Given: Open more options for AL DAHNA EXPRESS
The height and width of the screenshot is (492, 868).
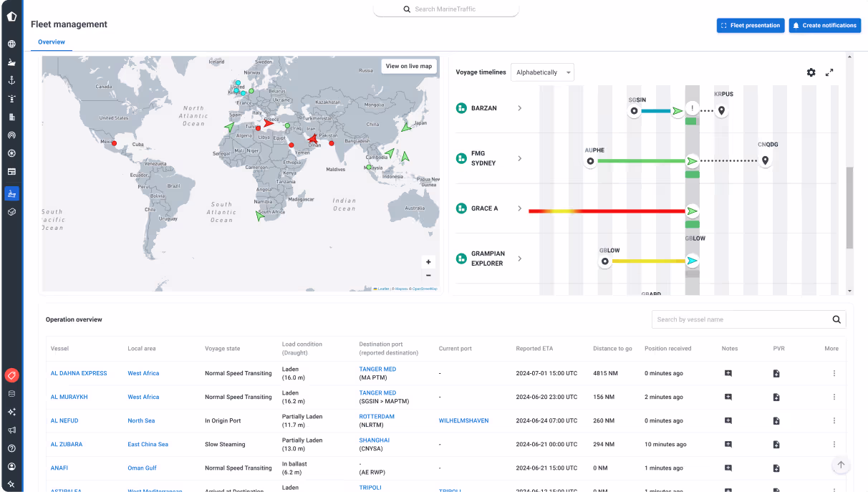Looking at the screenshot, I should [834, 373].
